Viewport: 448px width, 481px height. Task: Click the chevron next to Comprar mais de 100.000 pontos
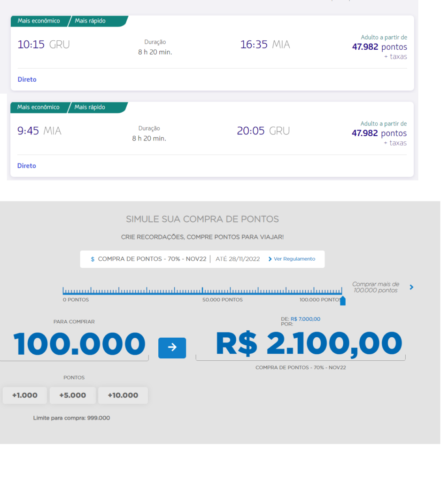(411, 287)
